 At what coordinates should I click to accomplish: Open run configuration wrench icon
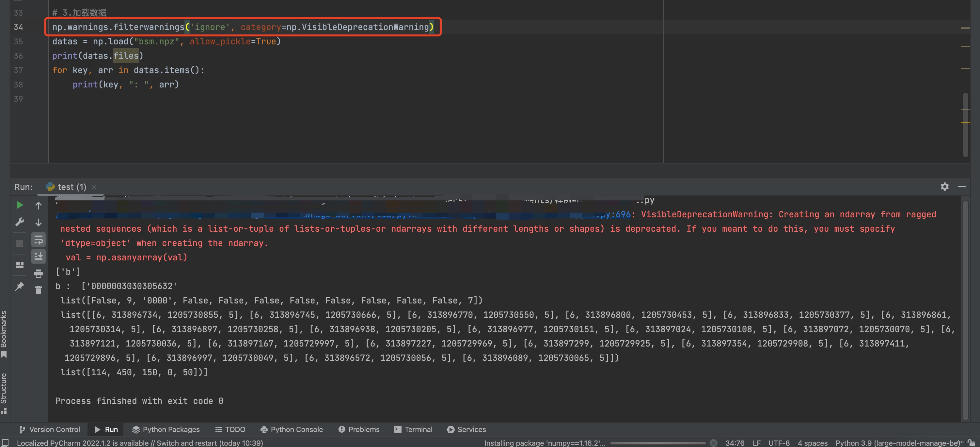pyautogui.click(x=19, y=222)
